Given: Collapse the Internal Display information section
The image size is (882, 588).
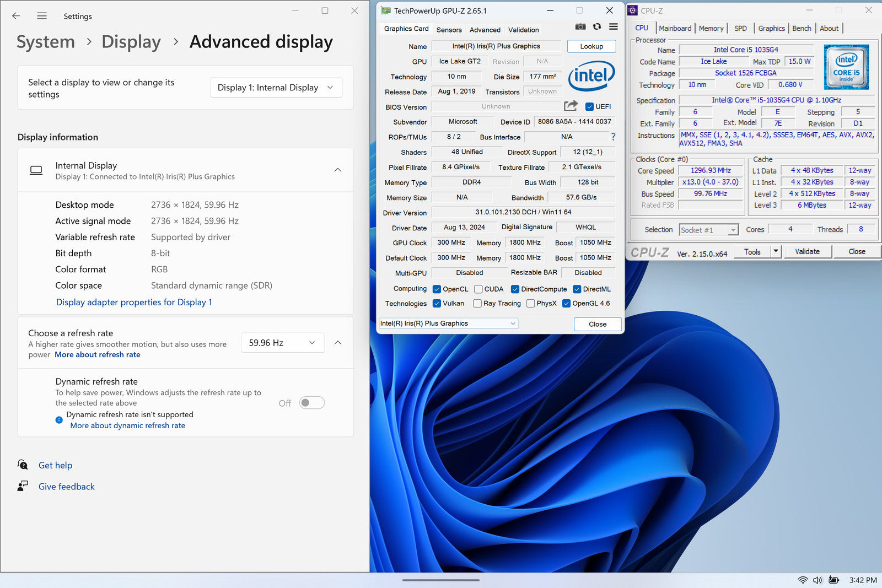Looking at the screenshot, I should 338,170.
